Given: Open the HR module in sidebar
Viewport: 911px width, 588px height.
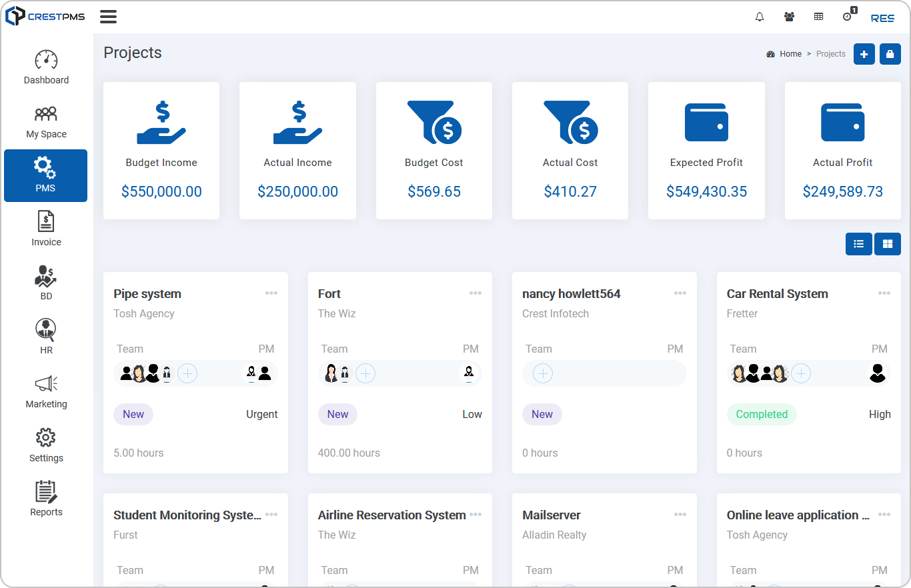Looking at the screenshot, I should (46, 337).
